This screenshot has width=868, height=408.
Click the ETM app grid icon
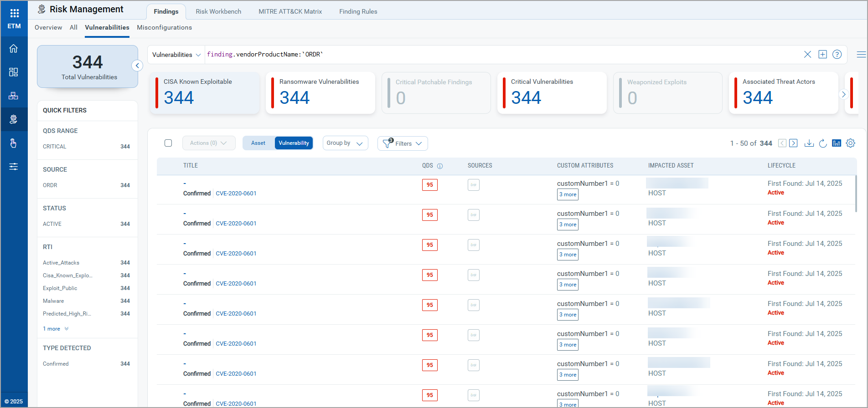click(x=14, y=13)
